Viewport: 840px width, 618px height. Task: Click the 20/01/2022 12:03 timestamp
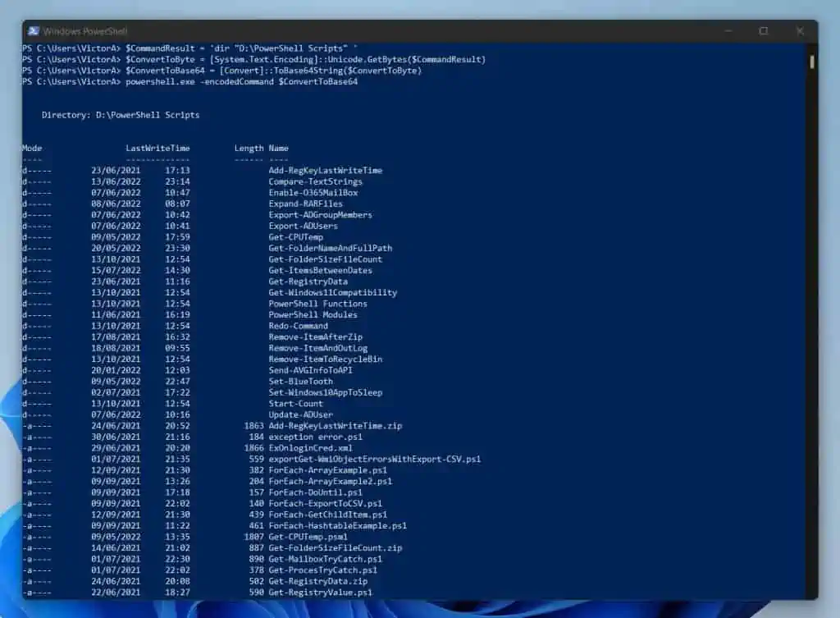pos(140,370)
